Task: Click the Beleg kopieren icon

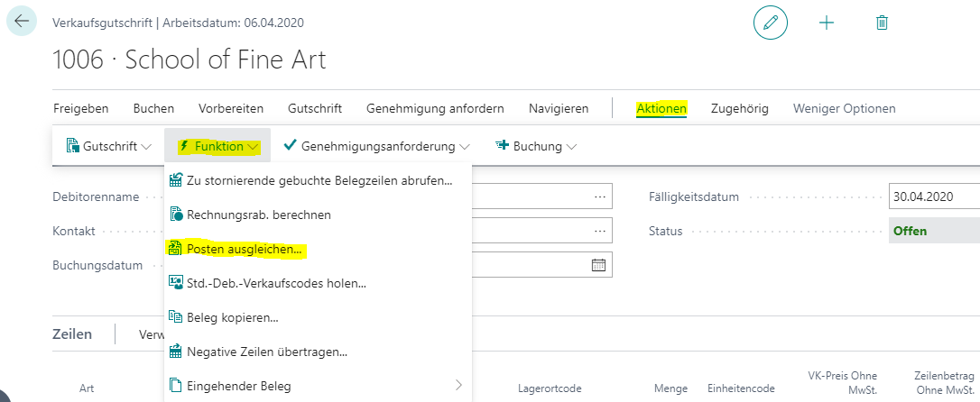Action: click(x=176, y=317)
